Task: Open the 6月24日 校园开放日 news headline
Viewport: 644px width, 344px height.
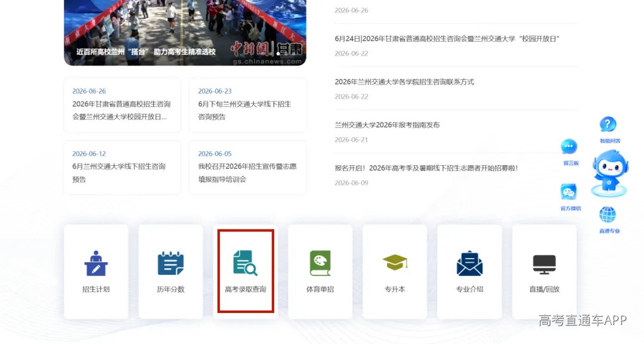Action: point(447,39)
